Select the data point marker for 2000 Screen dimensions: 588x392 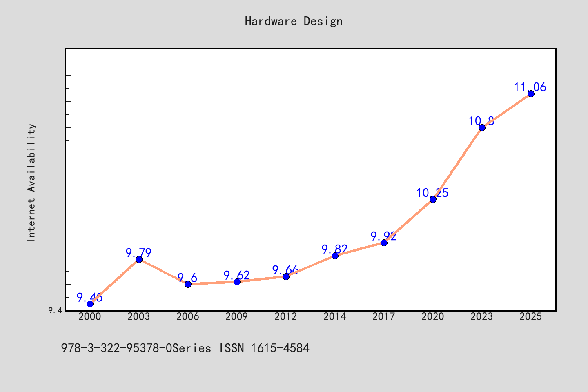point(90,304)
